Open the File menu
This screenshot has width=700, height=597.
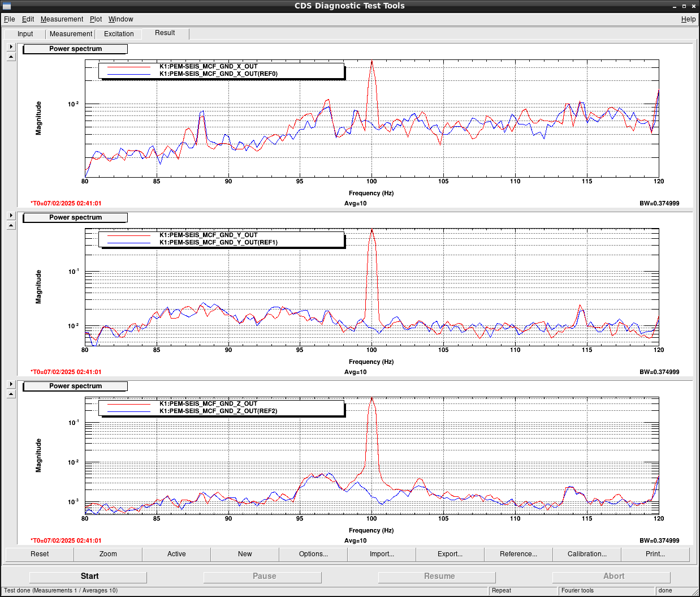tap(10, 19)
